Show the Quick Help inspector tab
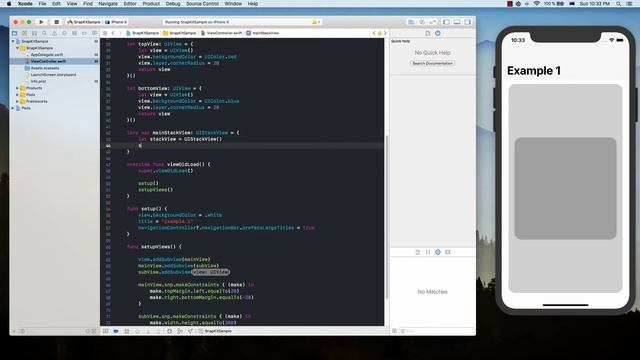This screenshot has width=640, height=360. 438,33
